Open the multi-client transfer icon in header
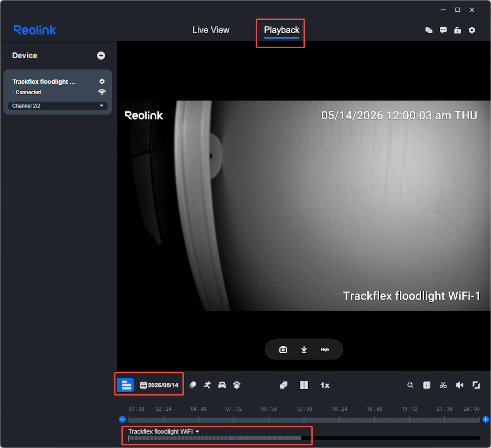Viewport: 491px width, 448px height. pos(429,30)
